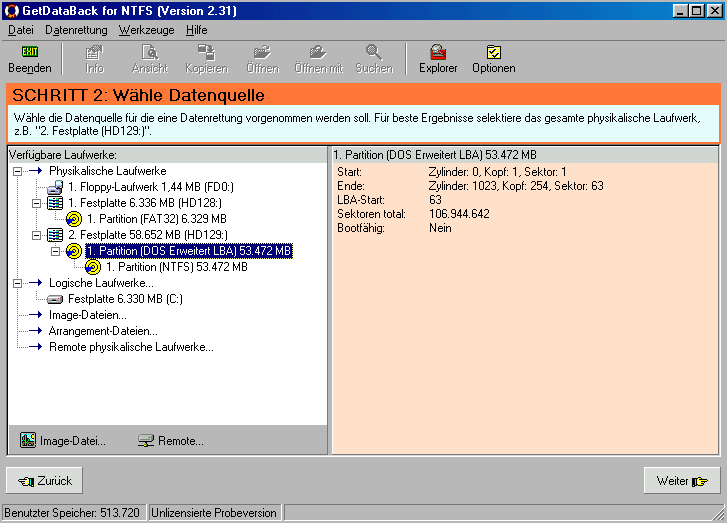Open the Optionen toolbar icon

pos(494,52)
